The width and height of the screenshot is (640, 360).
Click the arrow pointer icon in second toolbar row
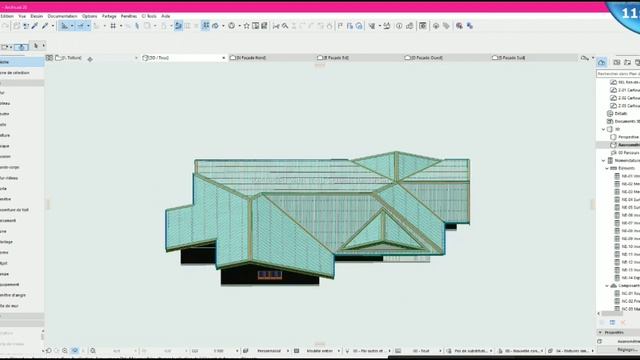coord(36,46)
